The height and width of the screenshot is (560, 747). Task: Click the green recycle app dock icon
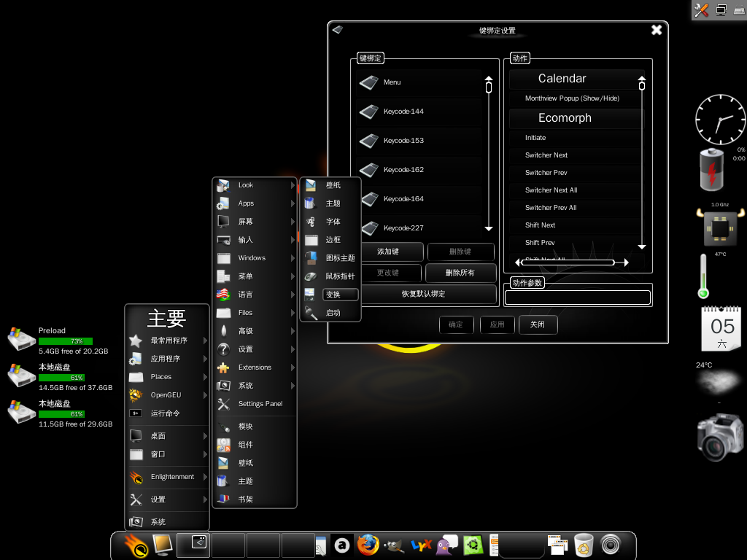473,545
